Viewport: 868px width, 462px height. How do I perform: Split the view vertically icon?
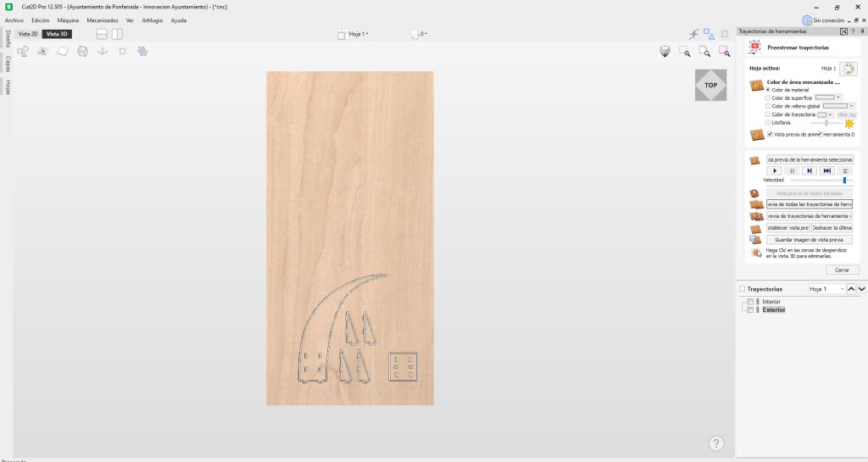pos(117,34)
